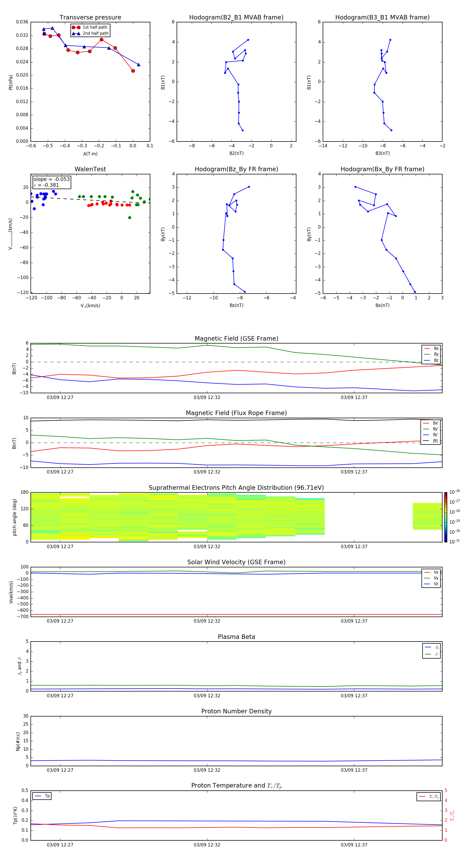Viewport: 473px width, 868px height.
Task: Click the "Solar Wind Velocity (GSE Frame)" title
Action: (x=236, y=562)
